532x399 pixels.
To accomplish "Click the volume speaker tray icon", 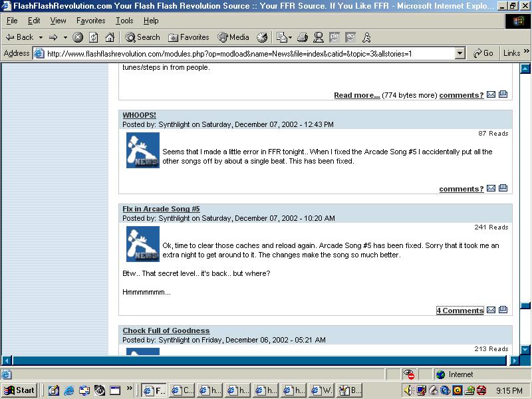I will click(408, 390).
